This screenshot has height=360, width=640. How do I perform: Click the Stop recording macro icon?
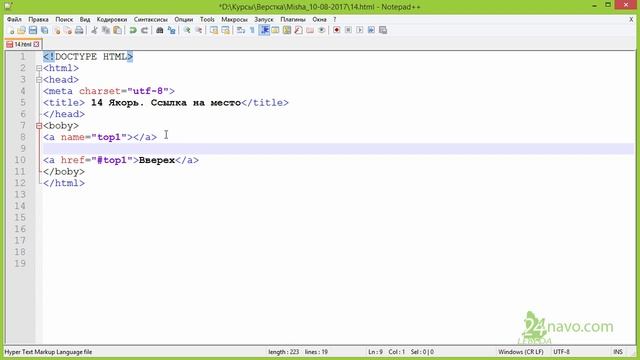348,30
